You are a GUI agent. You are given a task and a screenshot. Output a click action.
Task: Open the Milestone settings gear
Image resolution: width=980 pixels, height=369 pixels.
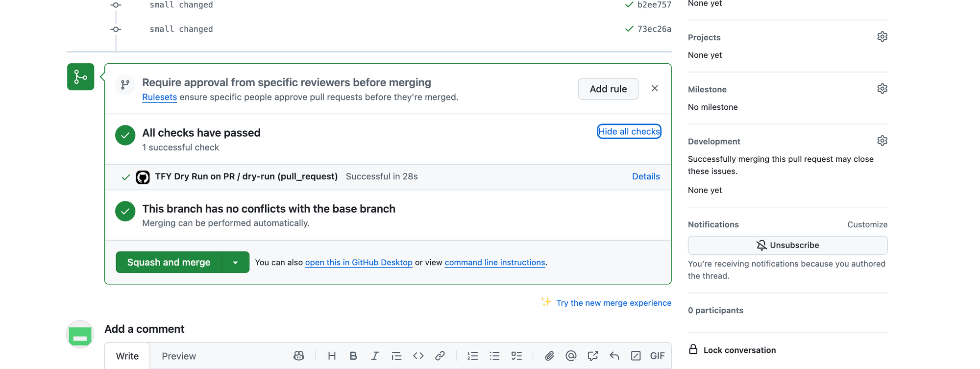882,89
